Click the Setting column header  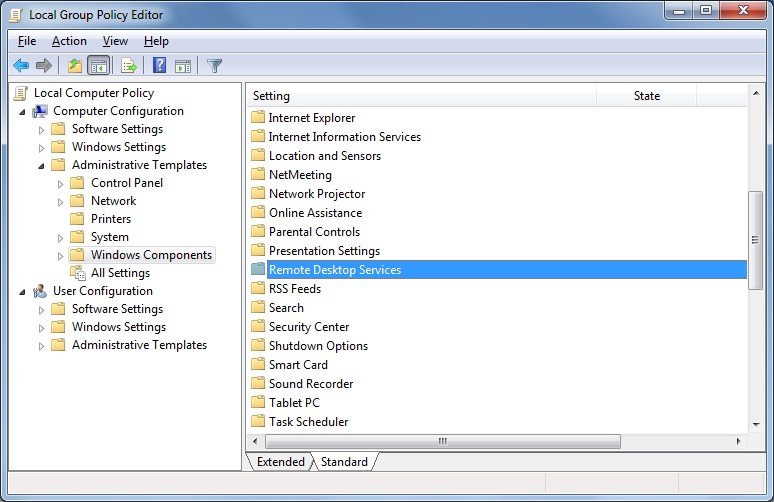tap(420, 96)
